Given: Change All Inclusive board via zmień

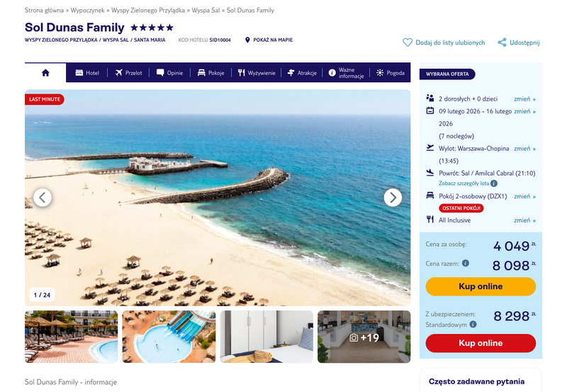Looking at the screenshot, I should point(524,220).
